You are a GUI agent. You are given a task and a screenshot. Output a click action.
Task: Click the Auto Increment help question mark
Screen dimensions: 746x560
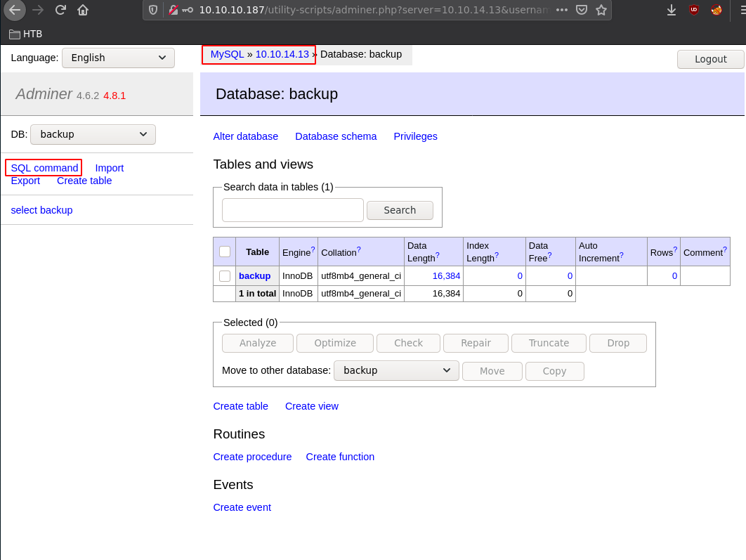point(622,255)
